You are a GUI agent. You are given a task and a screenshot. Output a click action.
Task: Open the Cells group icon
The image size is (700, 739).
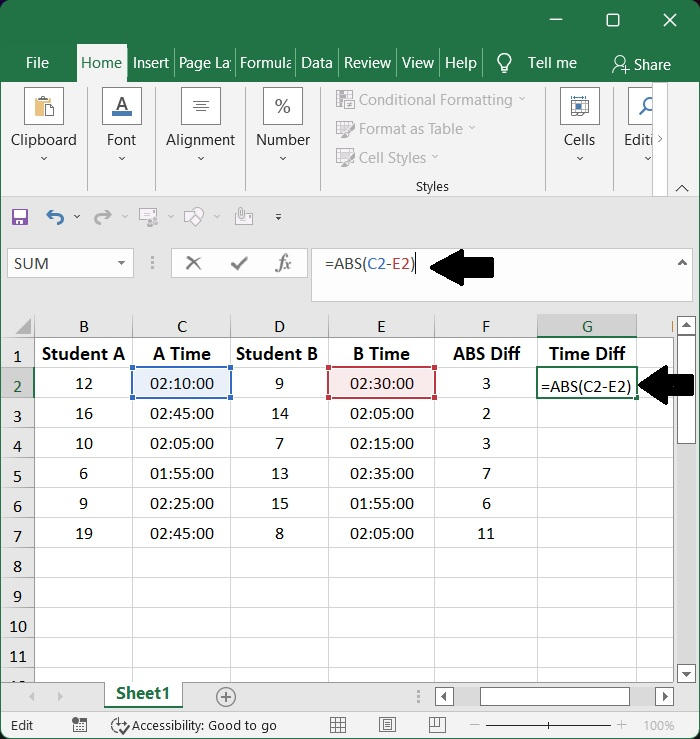[x=580, y=106]
